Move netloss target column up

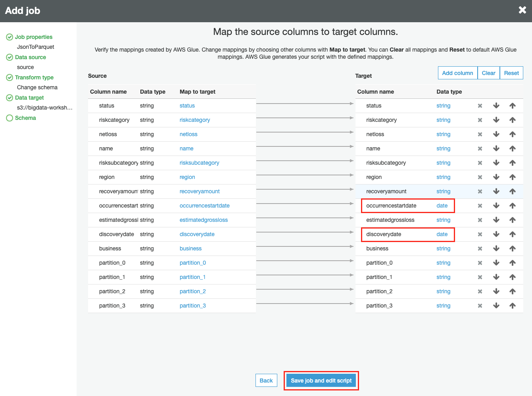pyautogui.click(x=512, y=135)
